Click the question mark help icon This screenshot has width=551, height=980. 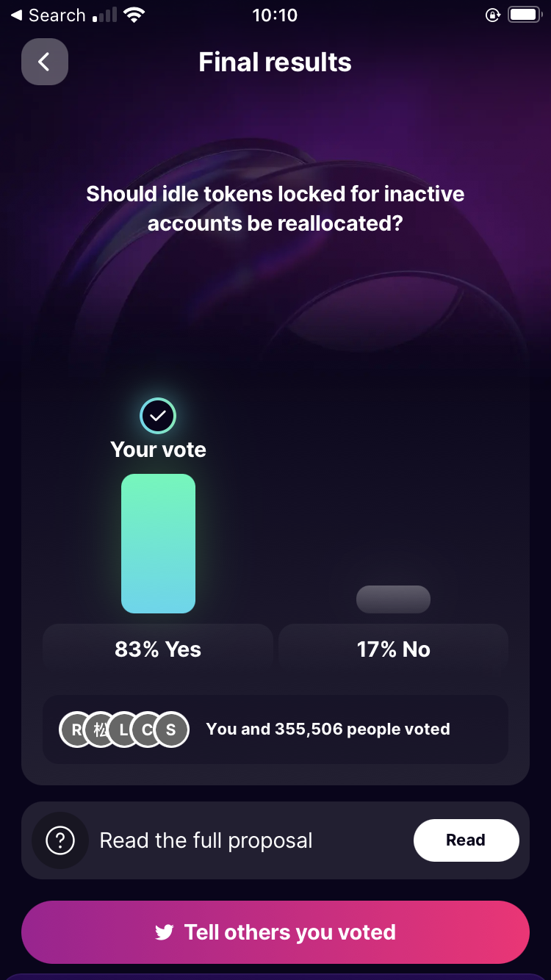pos(60,840)
